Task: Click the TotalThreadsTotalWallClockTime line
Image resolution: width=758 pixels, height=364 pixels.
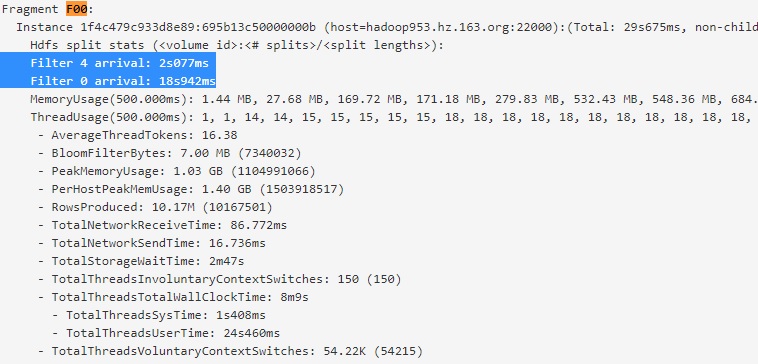Action: point(173,297)
